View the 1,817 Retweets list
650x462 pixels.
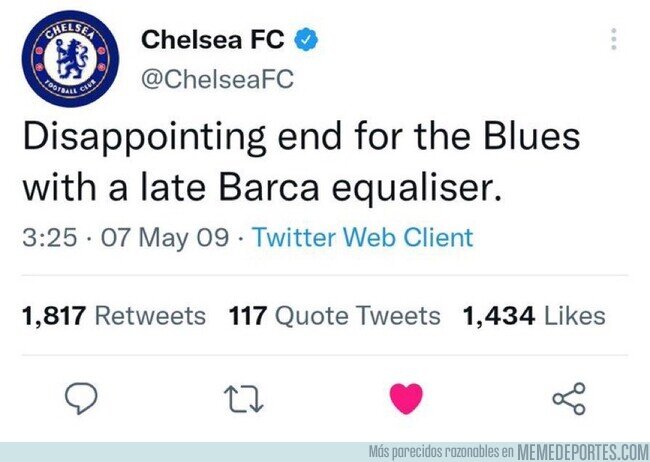pyautogui.click(x=114, y=316)
